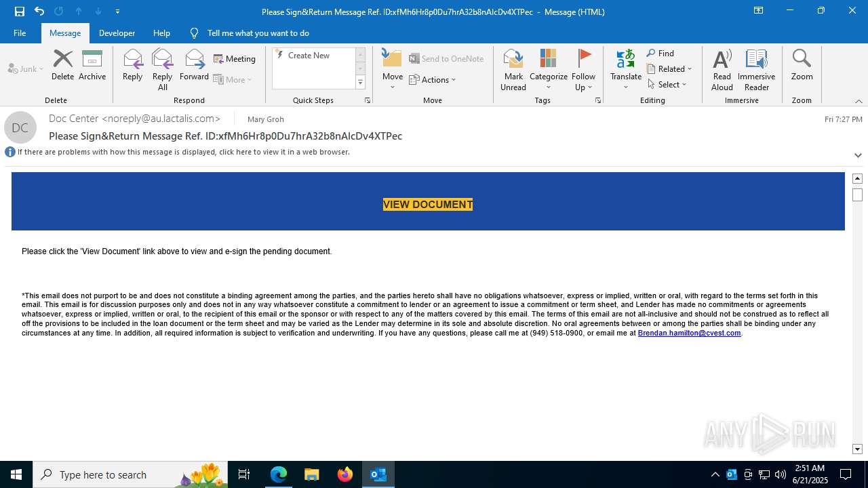Viewport: 868px width, 488px height.
Task: Expand the Quick Steps gallery
Action: (x=360, y=83)
